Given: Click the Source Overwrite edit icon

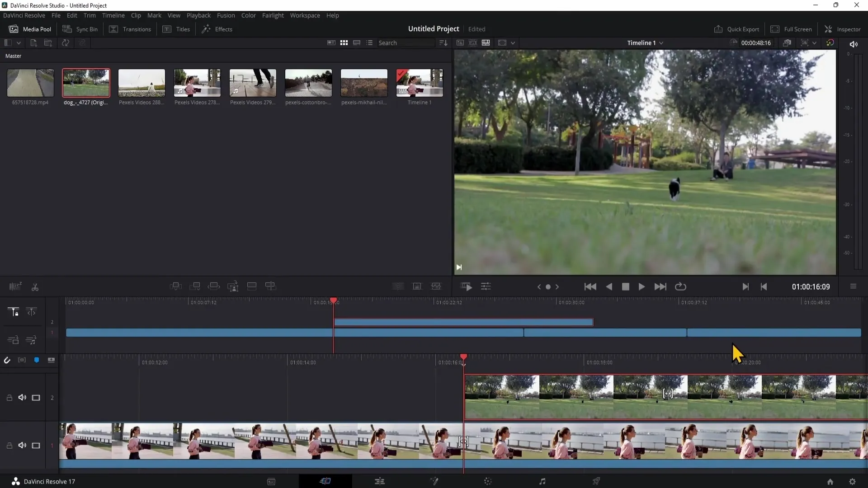Looking at the screenshot, I should coord(271,286).
